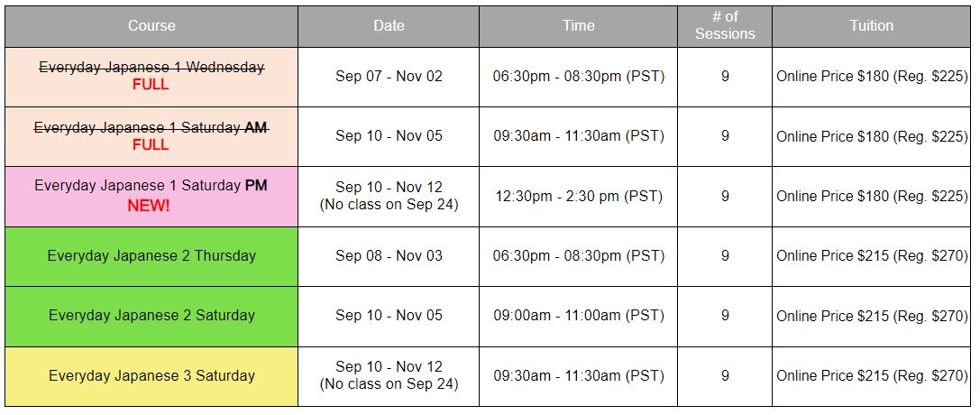Click the Tuition column header
This screenshot has width=980, height=415.
[x=871, y=26]
